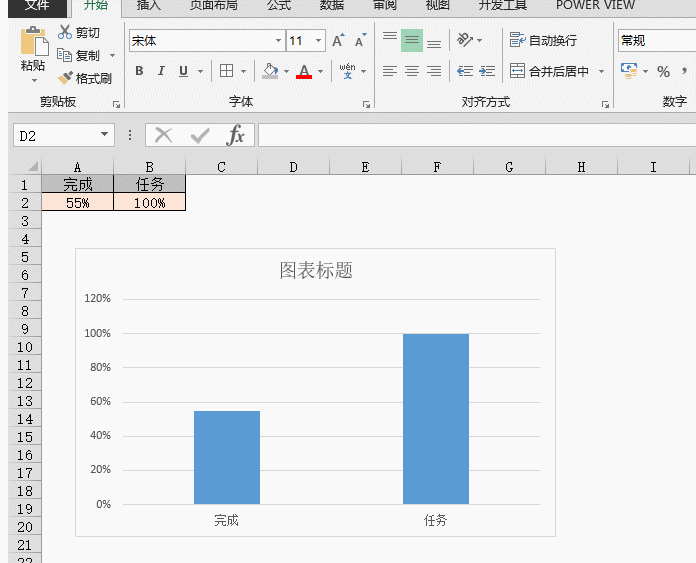Click the formula bar confirm checkmark
Screen dimensions: 696x563
200,135
